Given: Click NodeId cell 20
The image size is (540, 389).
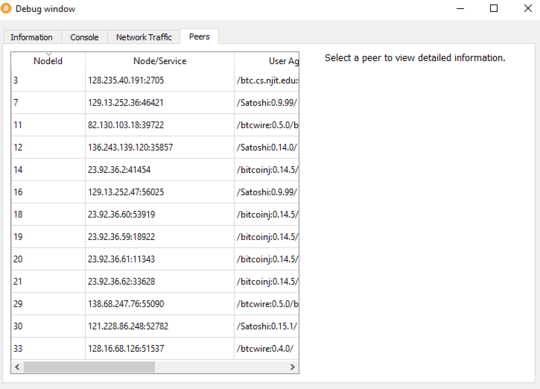Looking at the screenshot, I should pyautogui.click(x=48, y=259).
